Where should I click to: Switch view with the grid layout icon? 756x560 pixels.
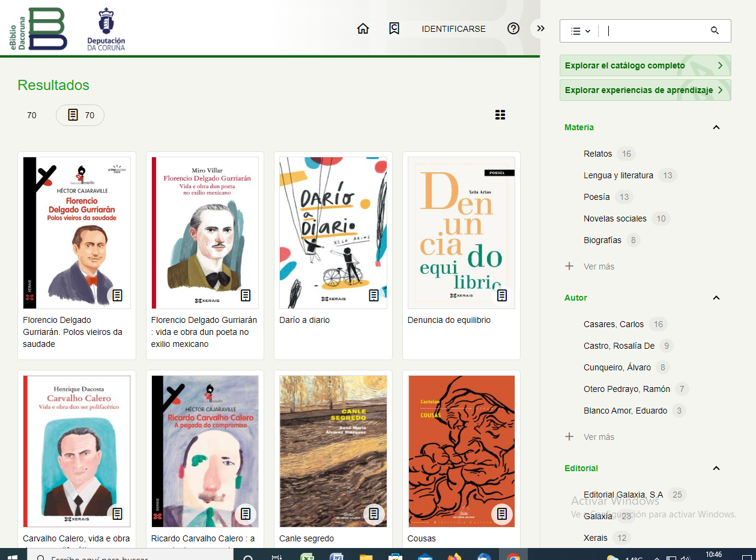[500, 115]
